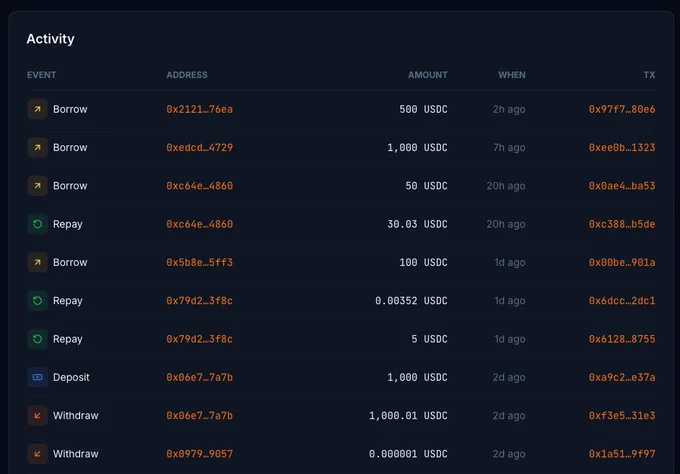The width and height of the screenshot is (680, 474).
Task: Click the Borrow arrow icon for 500 USDC row
Action: pos(37,109)
